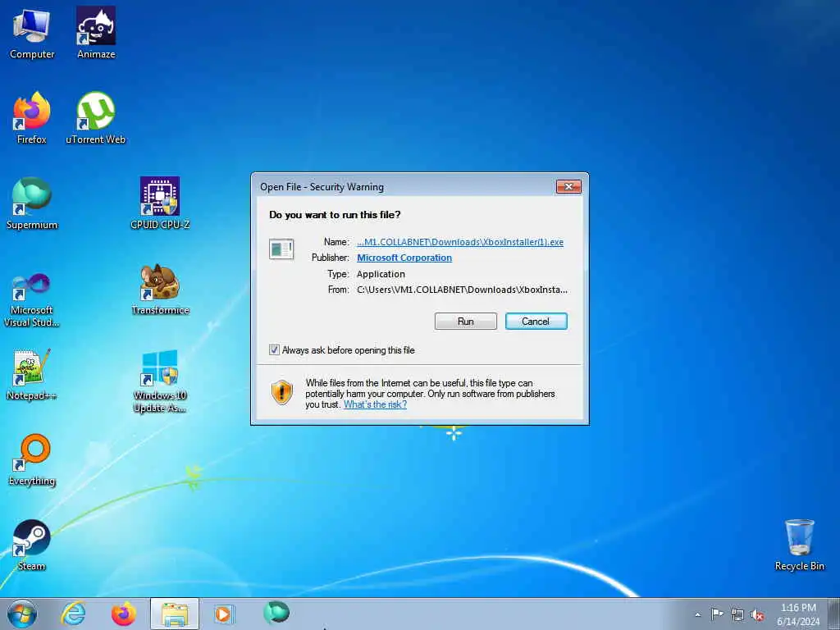Launch Firefox from the taskbar

click(124, 614)
